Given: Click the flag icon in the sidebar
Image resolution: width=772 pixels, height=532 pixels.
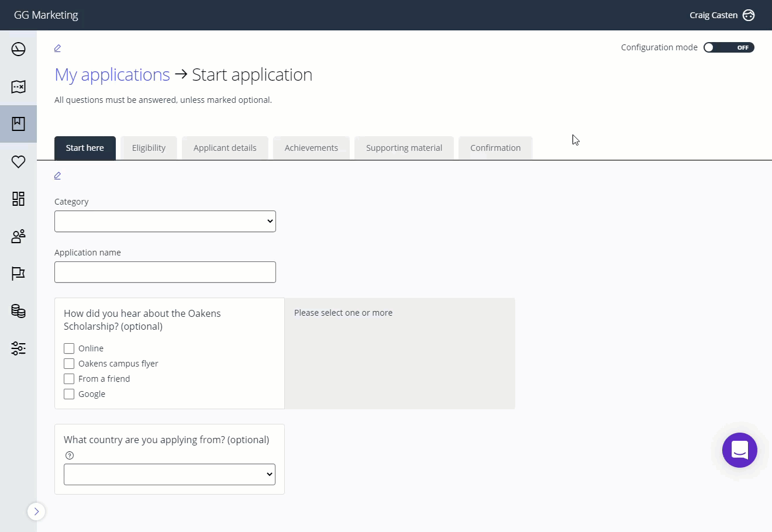Looking at the screenshot, I should coord(18,274).
